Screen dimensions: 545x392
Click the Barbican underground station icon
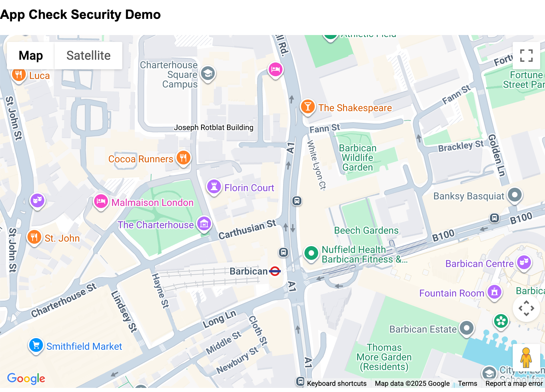[x=275, y=271]
